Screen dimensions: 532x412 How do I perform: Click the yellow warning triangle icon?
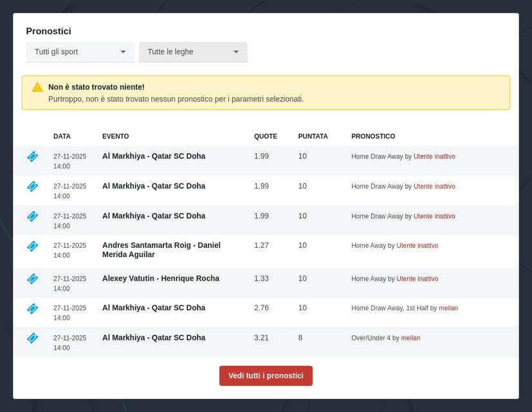coord(37,87)
